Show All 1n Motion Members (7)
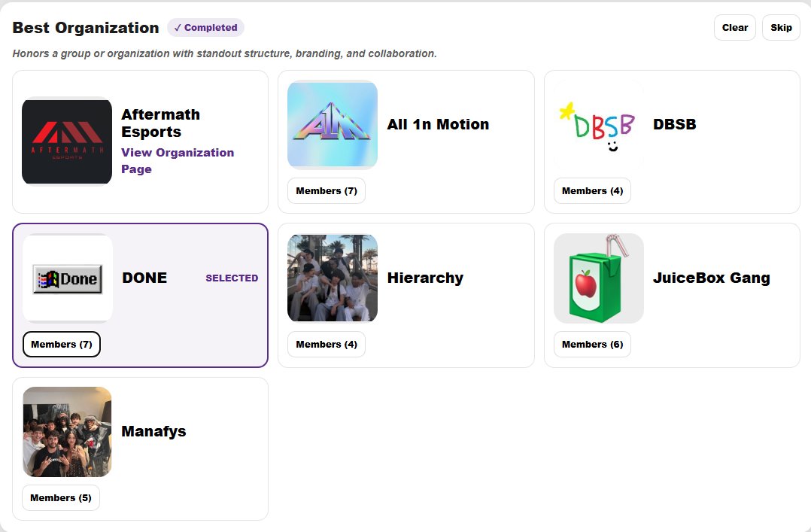The height and width of the screenshot is (532, 811). (x=327, y=191)
